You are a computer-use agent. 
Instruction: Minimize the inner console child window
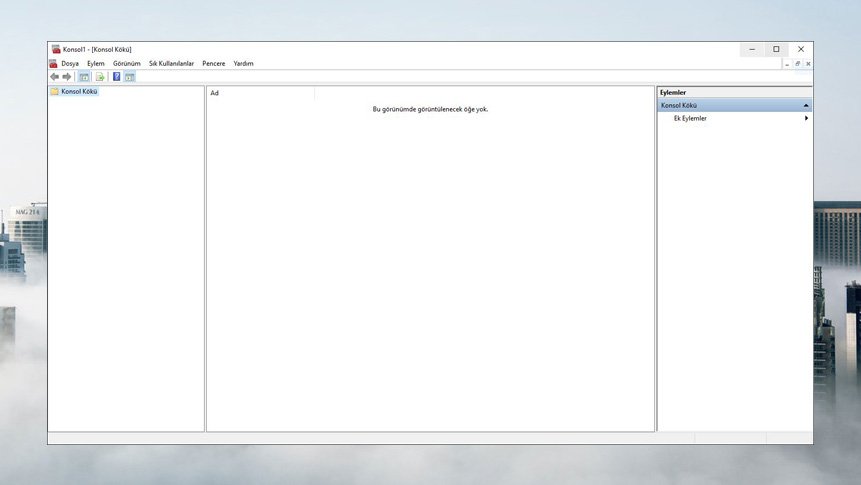tap(787, 63)
